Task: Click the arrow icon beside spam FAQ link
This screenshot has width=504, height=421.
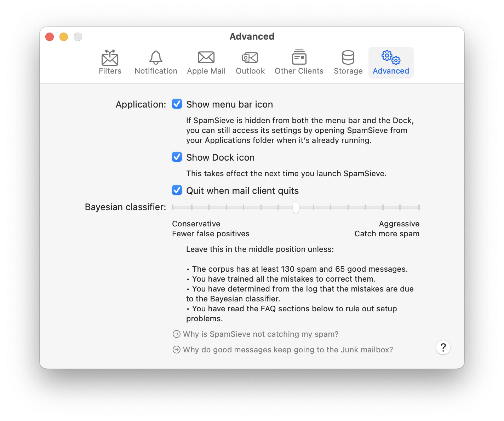Action: [x=176, y=334]
